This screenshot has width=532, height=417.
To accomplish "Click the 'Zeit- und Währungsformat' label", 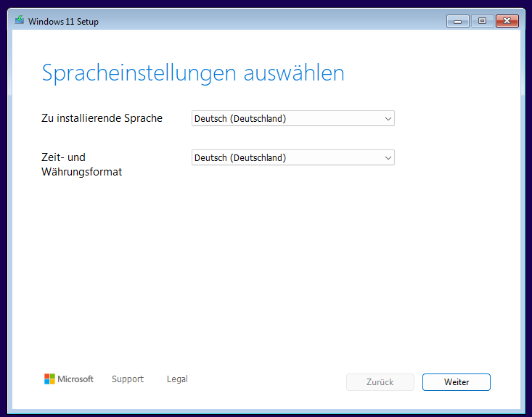I will pos(82,165).
